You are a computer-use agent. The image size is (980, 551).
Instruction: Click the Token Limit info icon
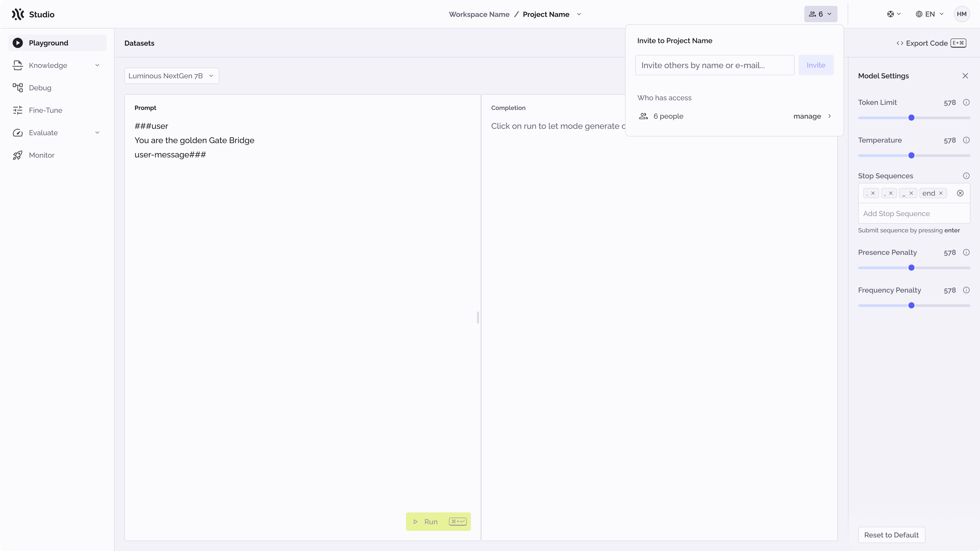tap(967, 102)
